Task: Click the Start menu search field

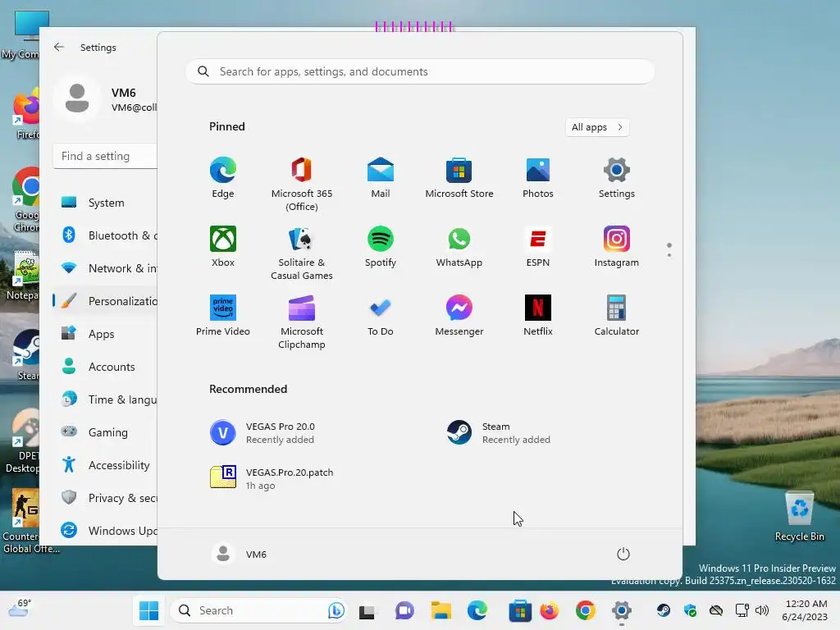Action: click(x=420, y=72)
